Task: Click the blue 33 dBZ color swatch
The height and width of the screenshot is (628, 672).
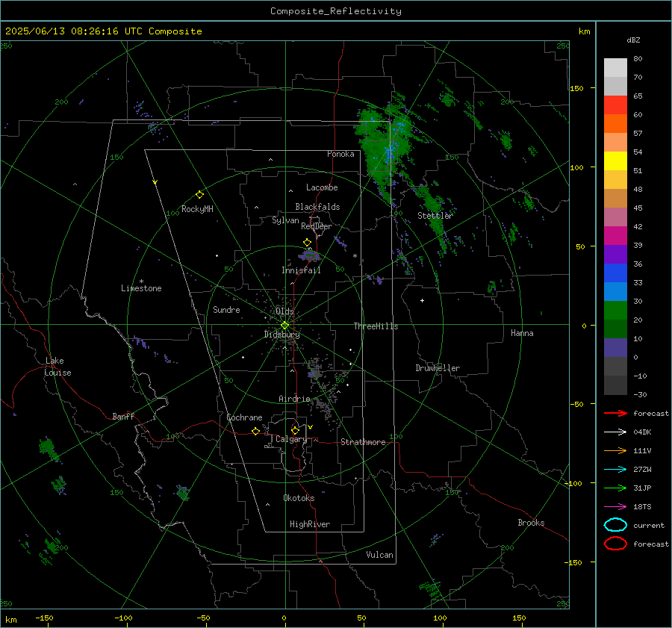Action: pyautogui.click(x=615, y=273)
